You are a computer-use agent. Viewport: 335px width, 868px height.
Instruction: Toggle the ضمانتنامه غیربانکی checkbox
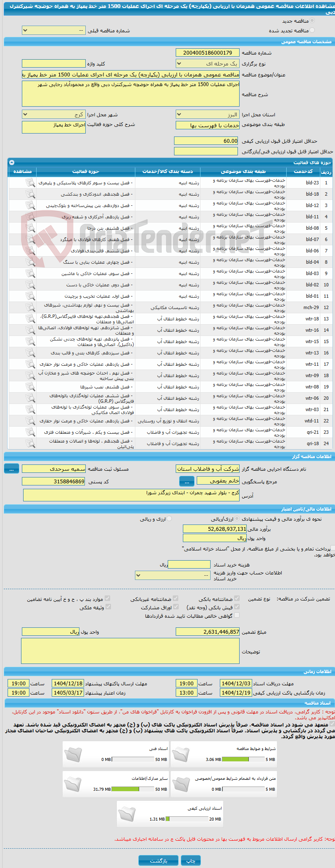[x=175, y=598]
